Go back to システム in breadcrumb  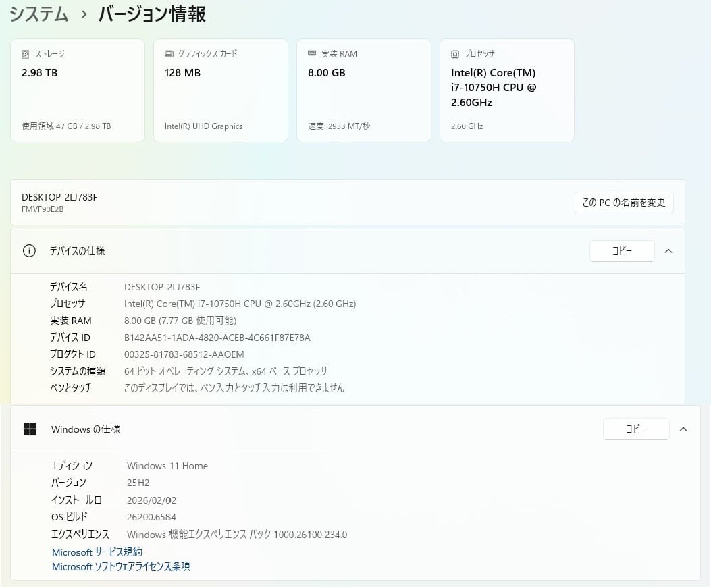[x=39, y=14]
